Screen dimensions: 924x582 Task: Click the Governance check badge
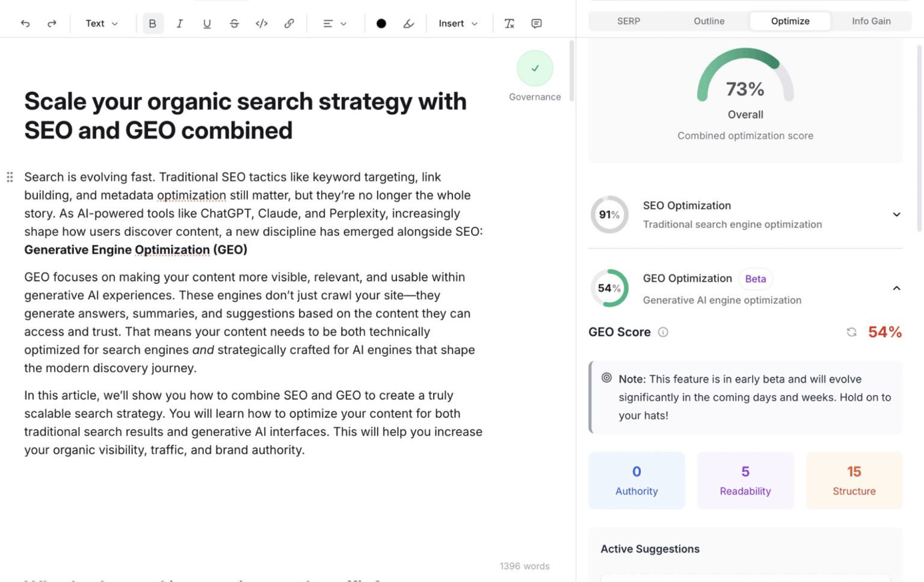[535, 68]
